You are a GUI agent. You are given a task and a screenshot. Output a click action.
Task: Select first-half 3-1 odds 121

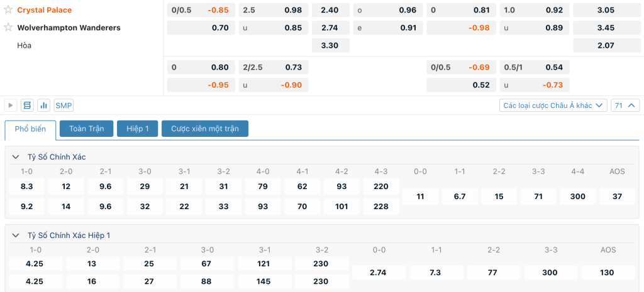(x=265, y=263)
